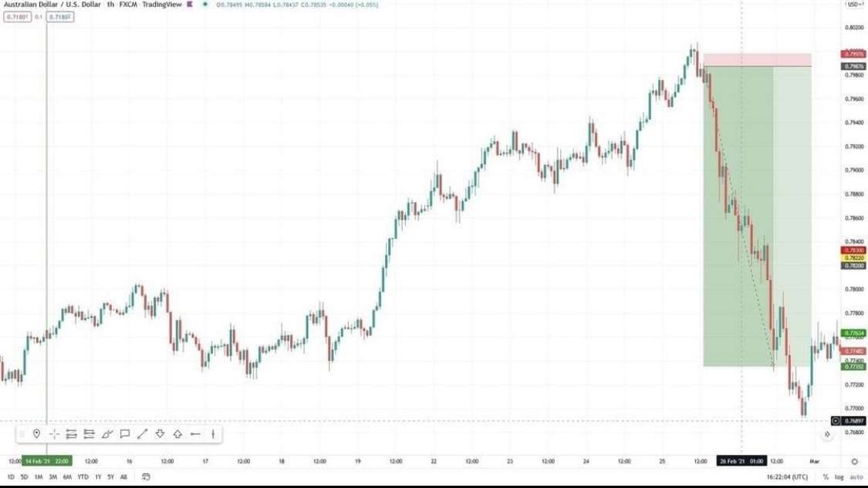Viewport: 868px width, 488px height.
Task: Click the red stop-loss zone of short position
Action: coord(757,59)
